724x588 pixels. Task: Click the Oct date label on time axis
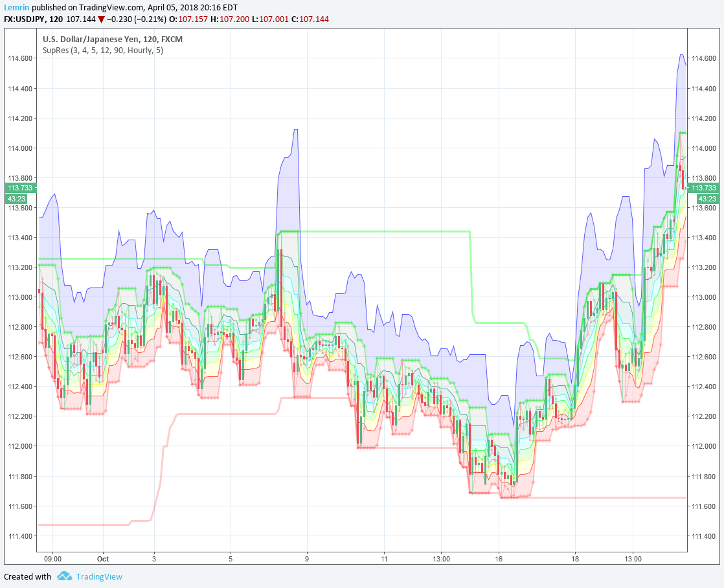click(x=103, y=559)
